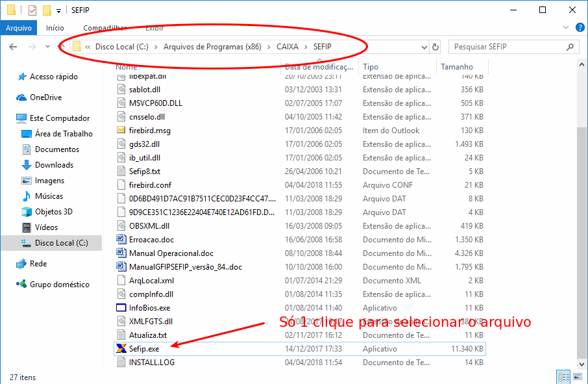Viewport: 588px width, 384px height.
Task: Click the Pesquisar SEFIP search box
Action: point(513,47)
